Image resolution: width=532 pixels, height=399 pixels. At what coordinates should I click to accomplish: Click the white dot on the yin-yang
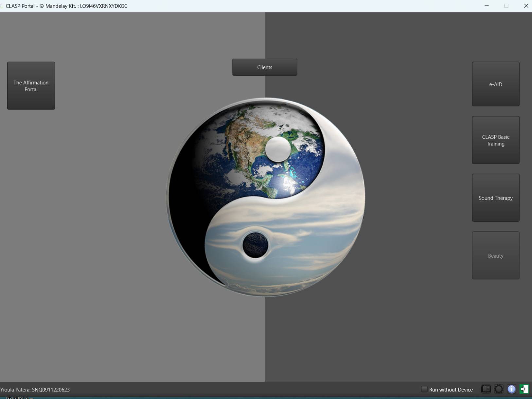[278, 149]
